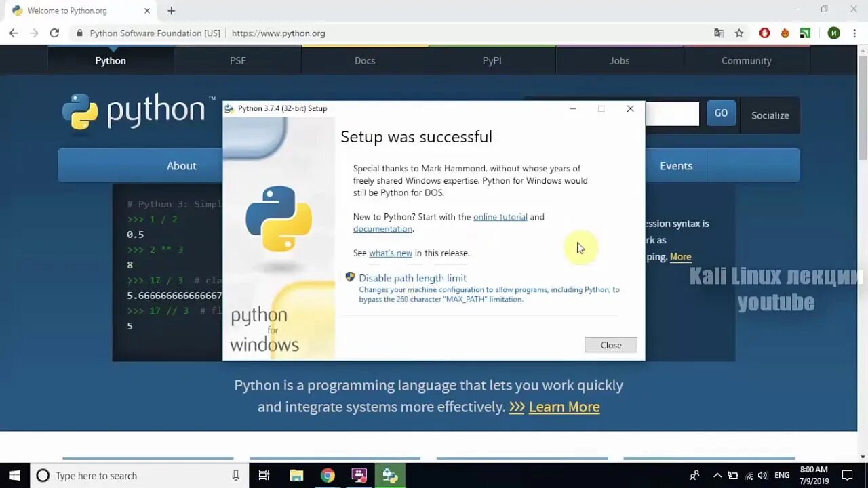Switch to Chrome in the taskbar
Screen dimensions: 868x488
pos(328,475)
